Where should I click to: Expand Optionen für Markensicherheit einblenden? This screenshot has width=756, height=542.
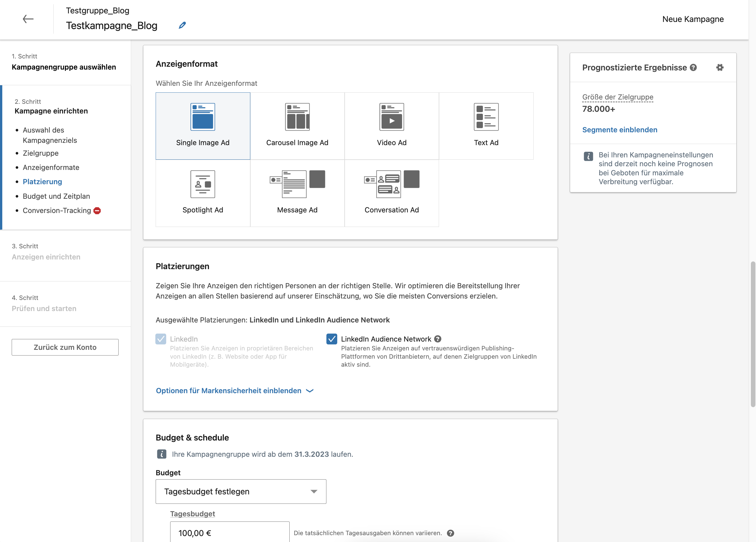pyautogui.click(x=235, y=391)
